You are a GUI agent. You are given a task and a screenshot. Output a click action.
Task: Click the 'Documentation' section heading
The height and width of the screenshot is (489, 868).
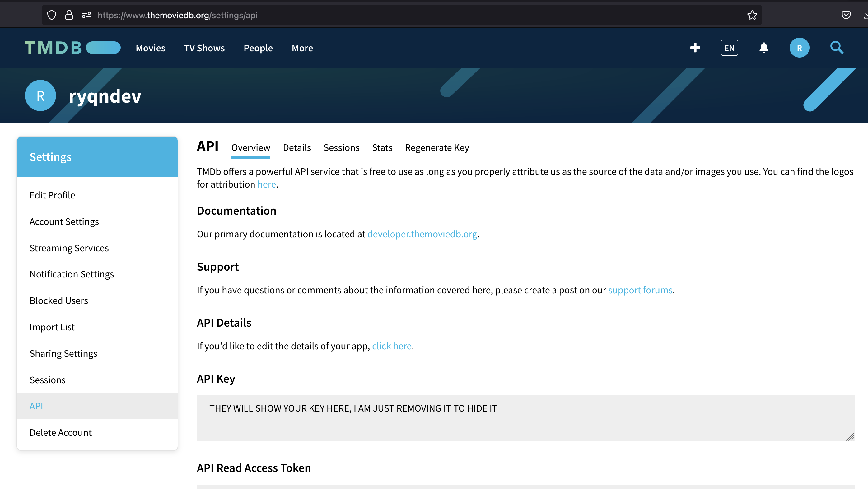236,211
